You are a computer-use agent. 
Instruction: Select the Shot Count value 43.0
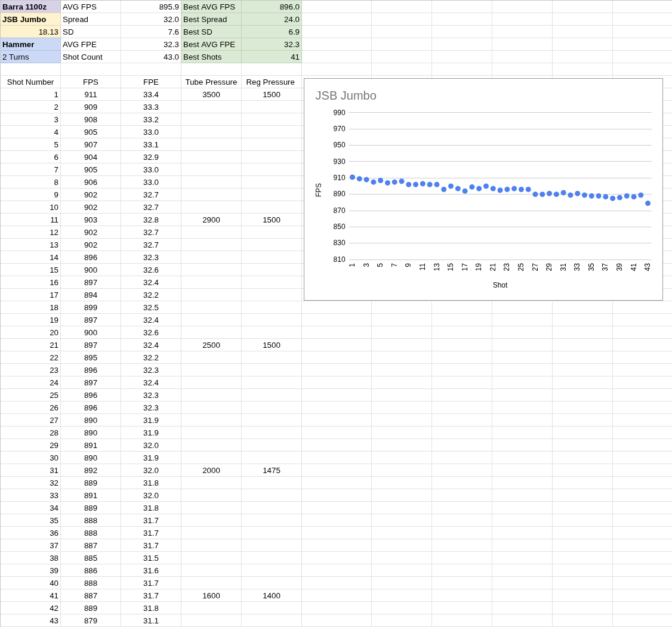pos(151,57)
